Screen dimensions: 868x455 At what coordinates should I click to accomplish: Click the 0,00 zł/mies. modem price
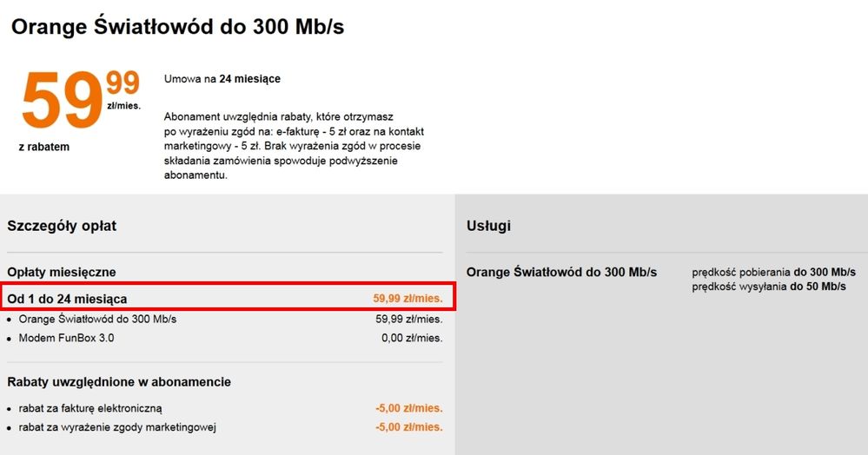[412, 338]
